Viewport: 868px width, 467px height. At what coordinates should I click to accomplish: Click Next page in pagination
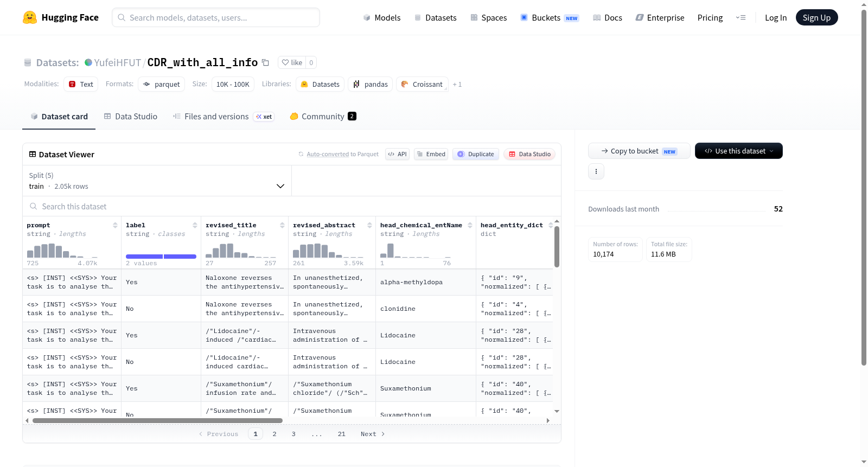[373, 434]
